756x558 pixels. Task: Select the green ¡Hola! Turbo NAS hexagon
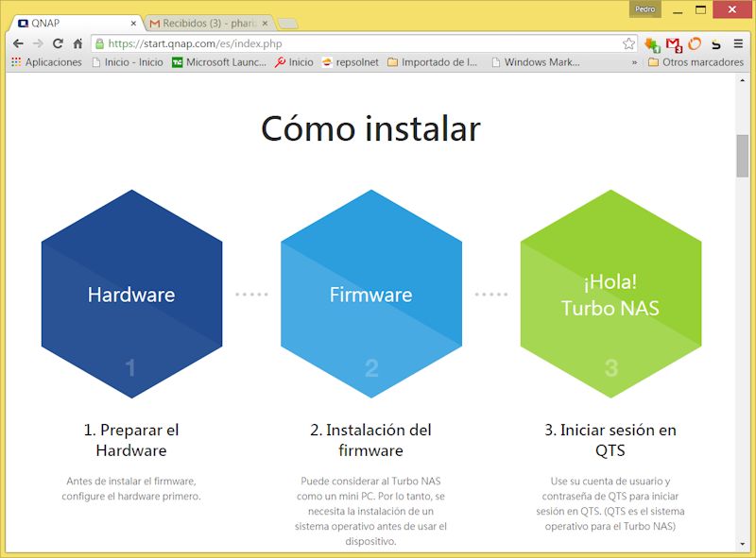coord(610,294)
